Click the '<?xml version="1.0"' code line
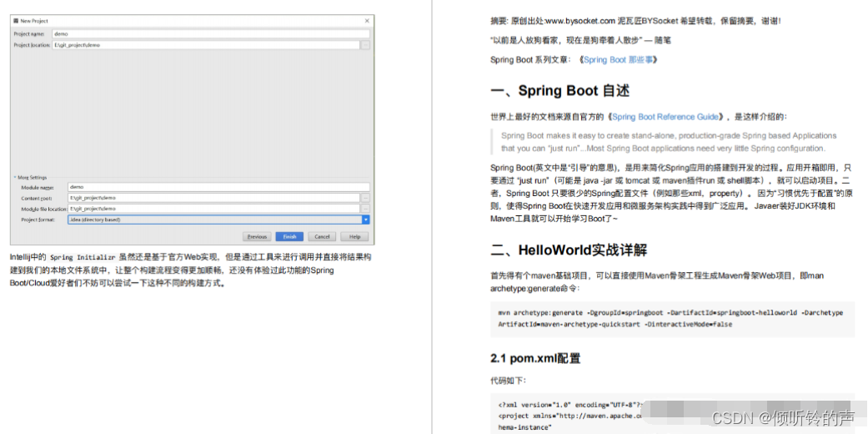Screen dimensions: 868x434 569,404
